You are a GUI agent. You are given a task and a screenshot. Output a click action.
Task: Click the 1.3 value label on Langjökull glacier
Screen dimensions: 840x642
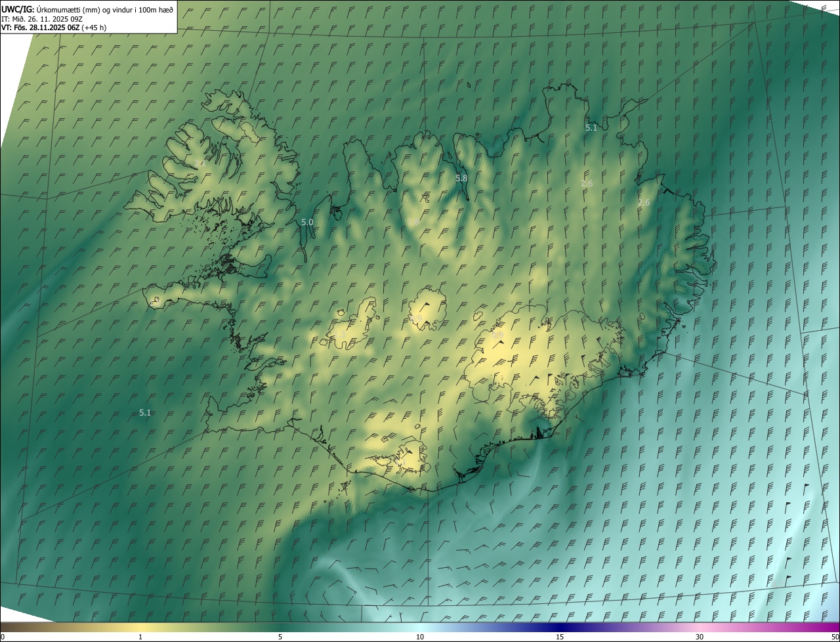click(339, 335)
